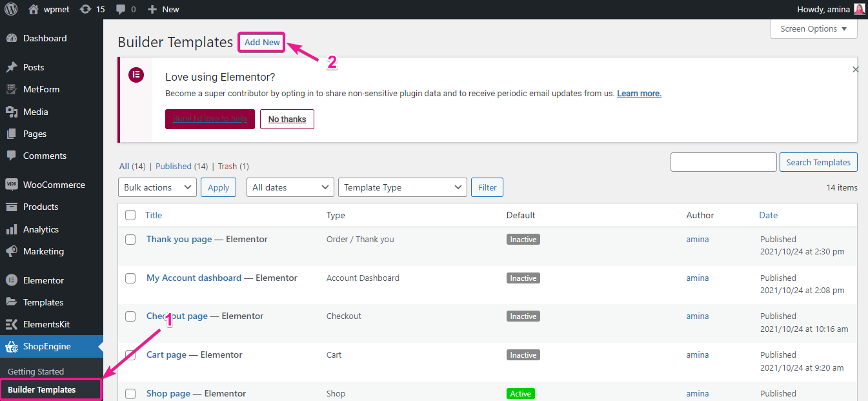This screenshot has height=401, width=868.
Task: Click the Pages sidebar icon
Action: [x=12, y=134]
